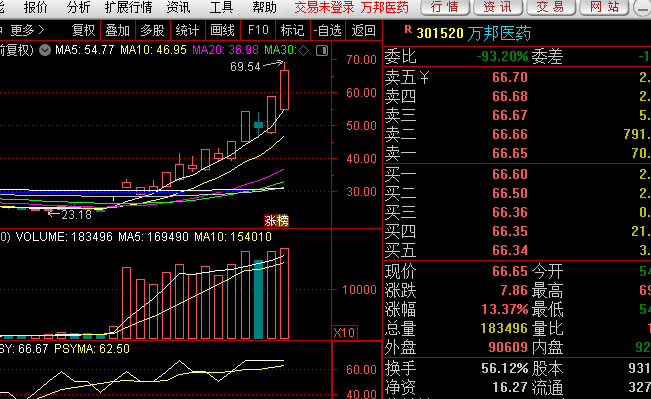Select the 复权 toolbar option
651x399 pixels.
(83, 30)
